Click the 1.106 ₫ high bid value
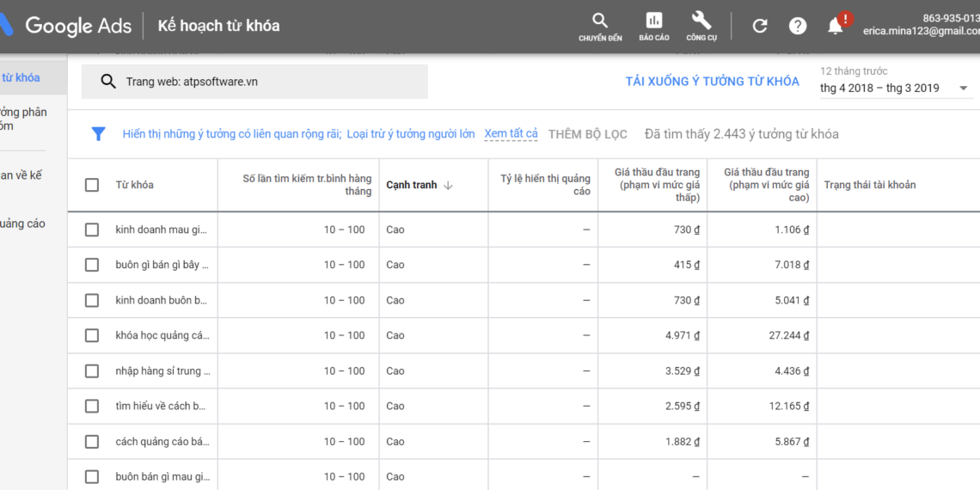This screenshot has height=490, width=980. pyautogui.click(x=793, y=230)
